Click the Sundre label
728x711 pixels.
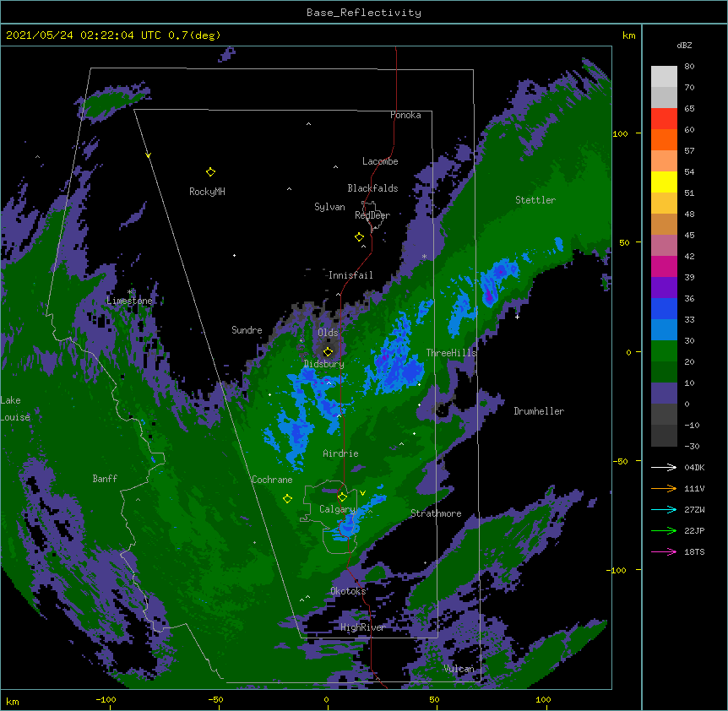point(247,330)
